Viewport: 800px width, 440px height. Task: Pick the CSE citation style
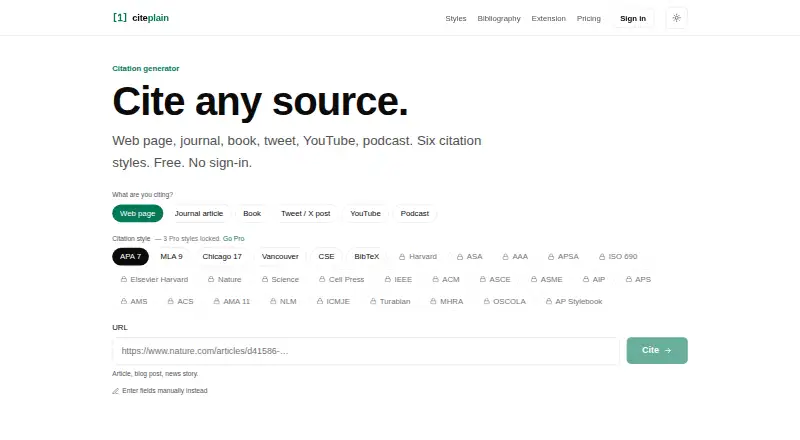tap(327, 257)
